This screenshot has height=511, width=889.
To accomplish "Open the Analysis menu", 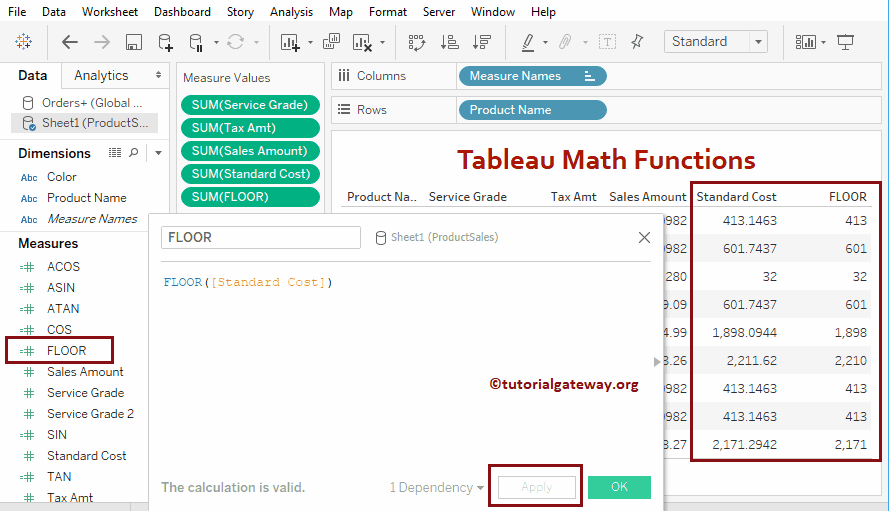I will pyautogui.click(x=291, y=11).
